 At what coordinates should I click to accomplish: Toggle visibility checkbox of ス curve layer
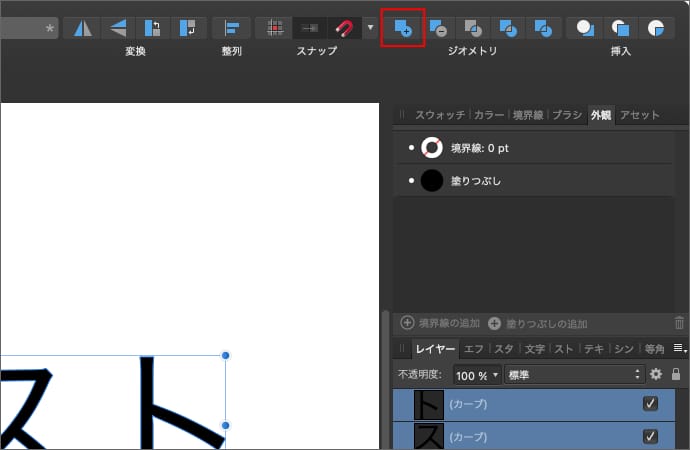[x=651, y=436]
